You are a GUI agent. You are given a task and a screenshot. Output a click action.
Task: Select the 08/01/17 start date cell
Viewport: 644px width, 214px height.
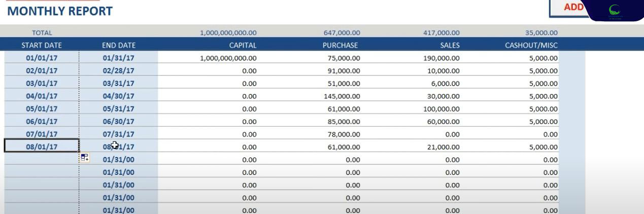coord(42,147)
